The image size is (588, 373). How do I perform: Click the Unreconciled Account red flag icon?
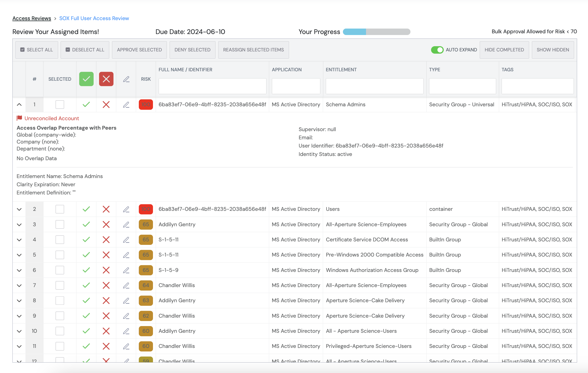tap(19, 118)
